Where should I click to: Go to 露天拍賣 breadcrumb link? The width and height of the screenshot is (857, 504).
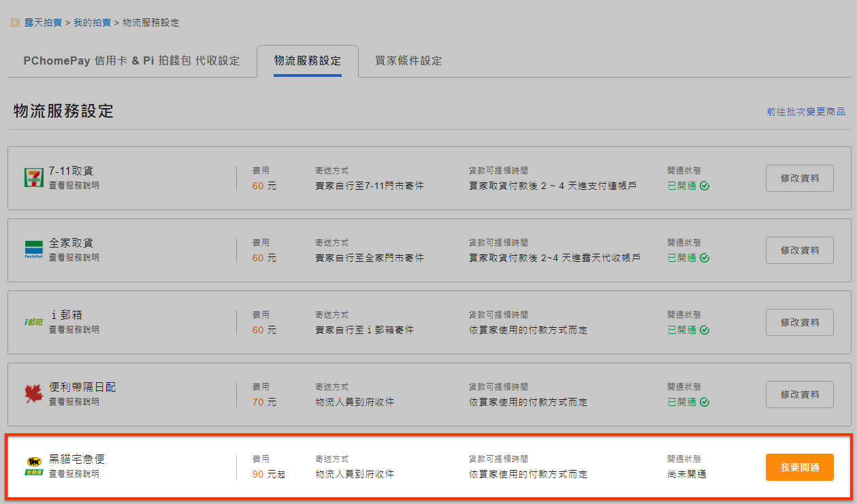(x=43, y=23)
